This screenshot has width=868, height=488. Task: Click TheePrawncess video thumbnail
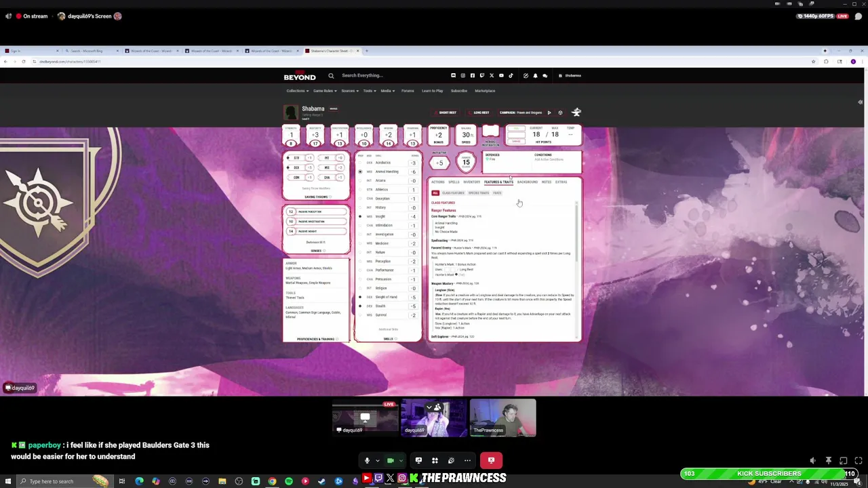tap(502, 418)
